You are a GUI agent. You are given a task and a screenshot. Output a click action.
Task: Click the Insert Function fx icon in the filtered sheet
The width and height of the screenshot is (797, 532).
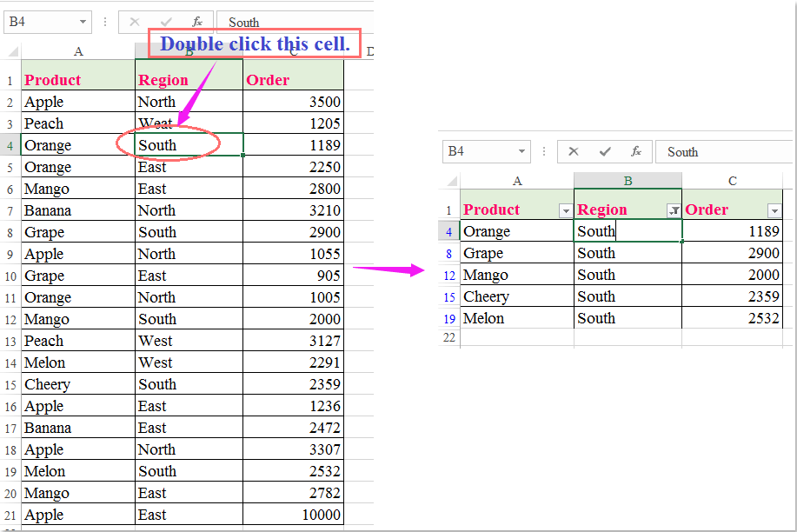pos(636,151)
